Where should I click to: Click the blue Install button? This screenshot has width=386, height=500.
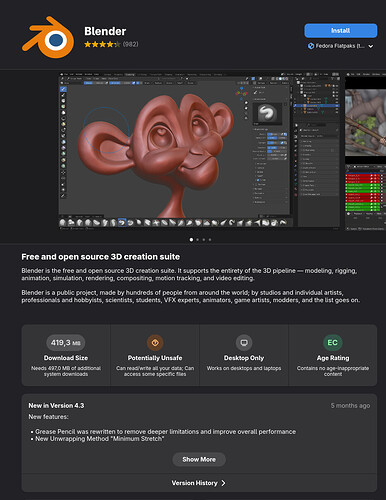341,31
